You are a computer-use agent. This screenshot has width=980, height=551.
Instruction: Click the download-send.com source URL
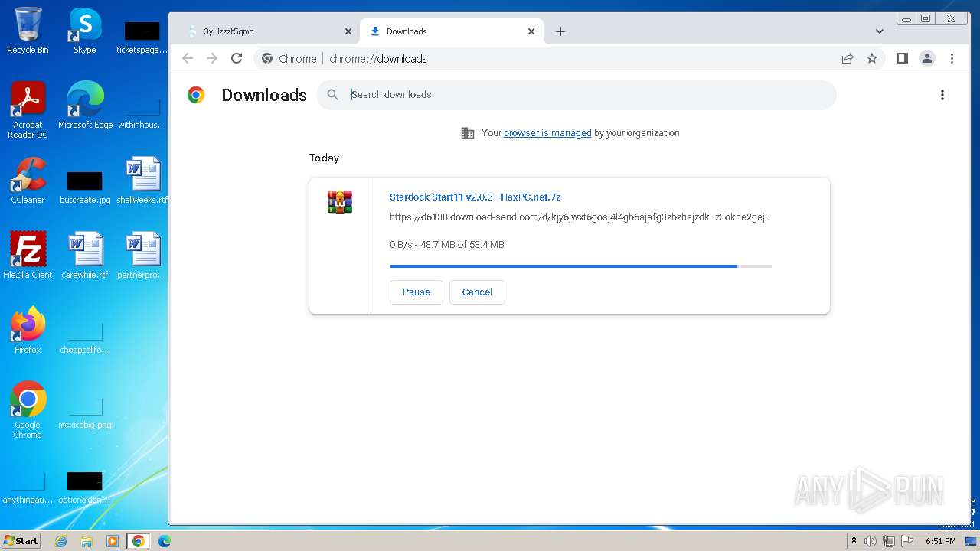point(580,217)
